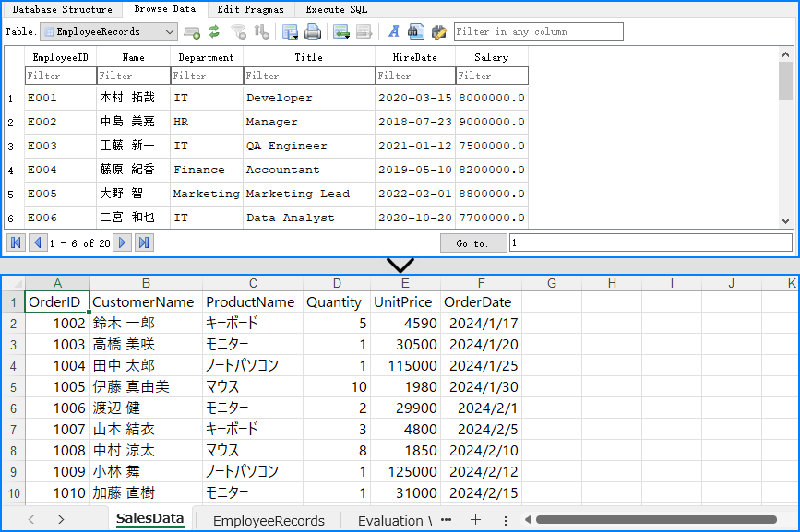The width and height of the screenshot is (800, 532).
Task: Select spreadsheet column F header
Action: (x=481, y=283)
